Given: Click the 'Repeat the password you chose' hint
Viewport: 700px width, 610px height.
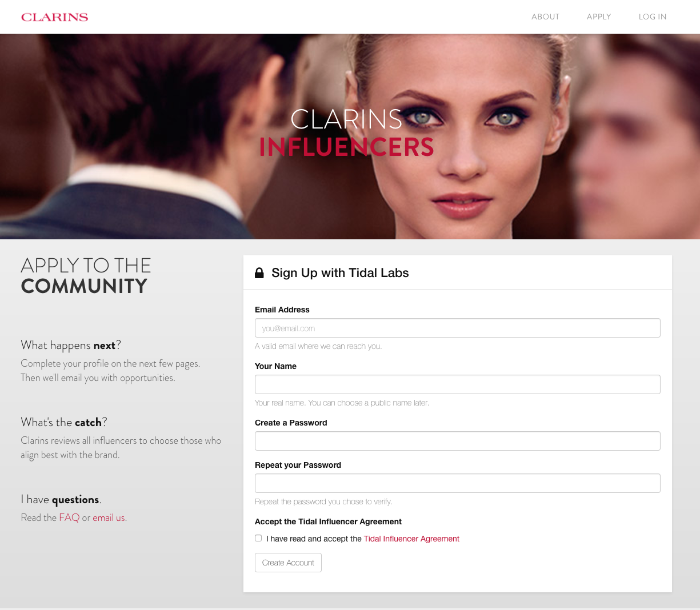Looking at the screenshot, I should [x=323, y=501].
